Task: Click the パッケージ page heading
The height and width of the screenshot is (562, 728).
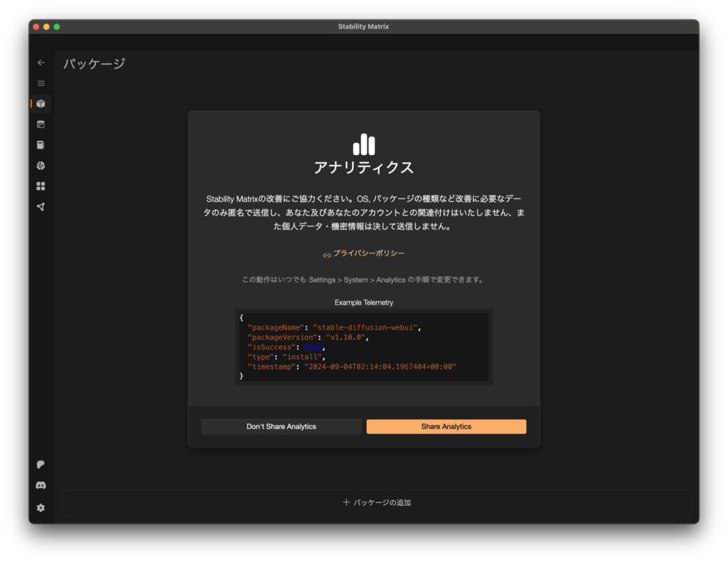Action: pyautogui.click(x=94, y=64)
